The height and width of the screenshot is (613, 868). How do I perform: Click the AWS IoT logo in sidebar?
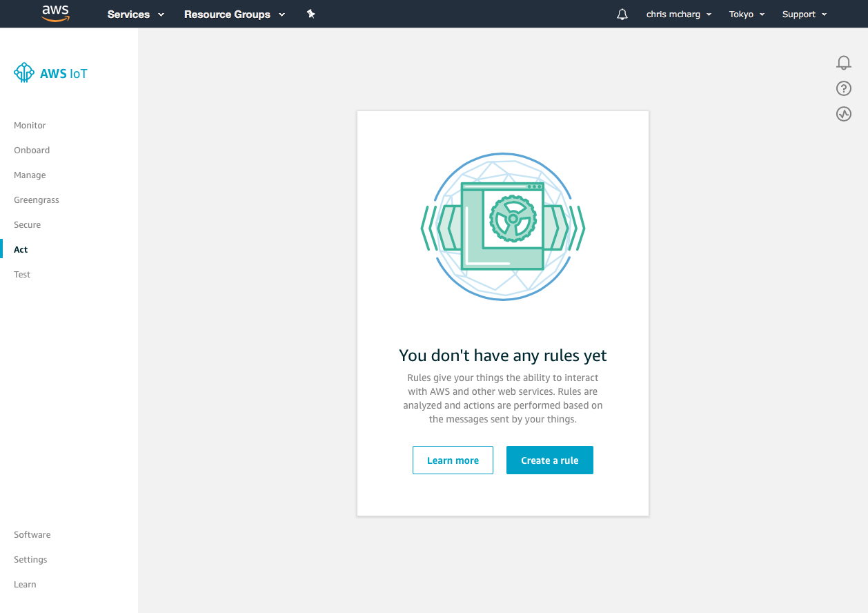[51, 73]
